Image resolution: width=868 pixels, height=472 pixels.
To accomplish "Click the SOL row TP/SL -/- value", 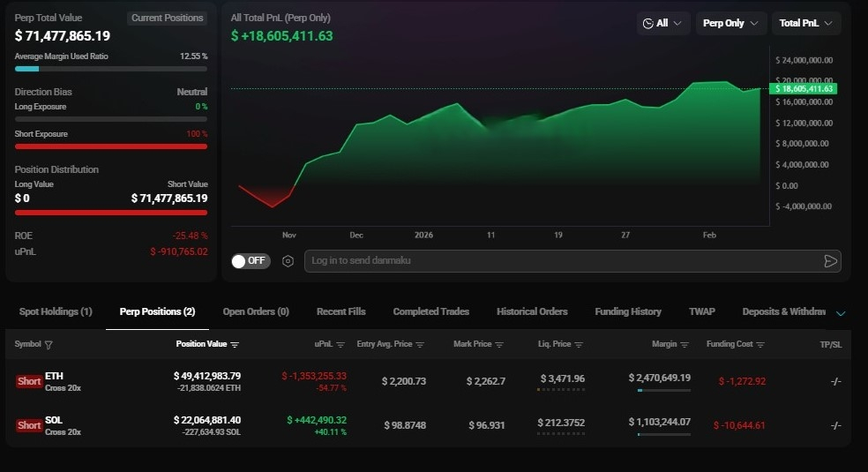I will 836,425.
